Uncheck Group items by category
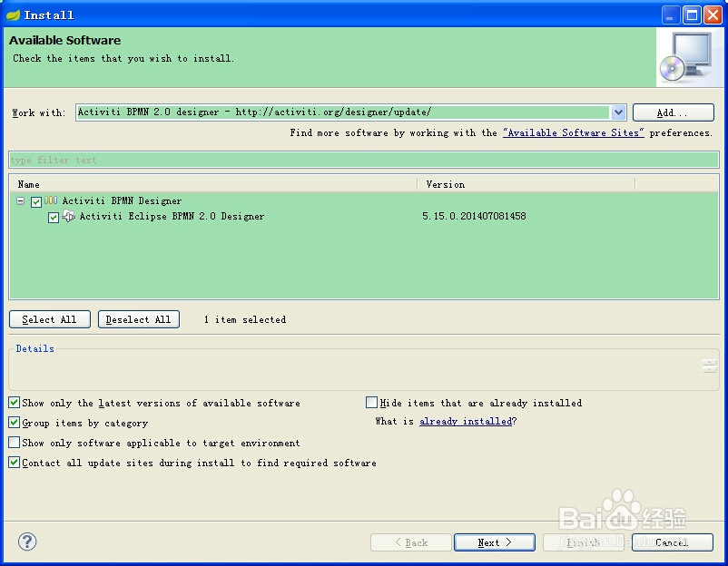The image size is (728, 566). tap(14, 423)
